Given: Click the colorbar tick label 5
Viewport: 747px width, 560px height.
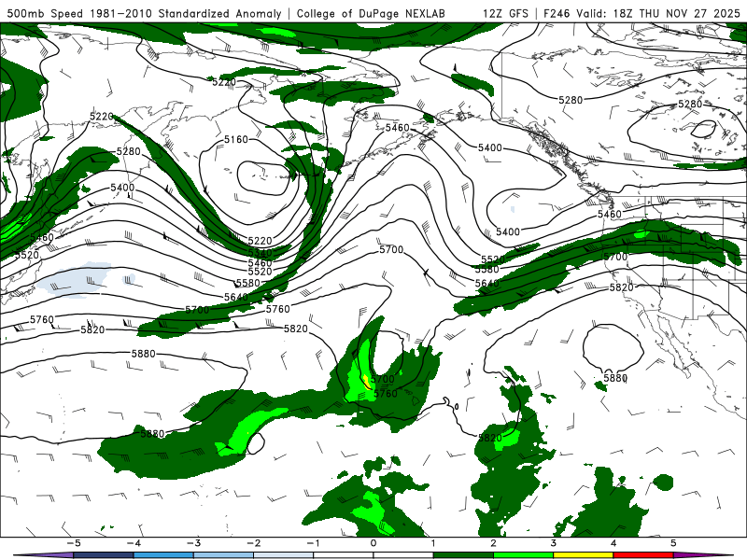Looking at the screenshot, I should coord(673,543).
